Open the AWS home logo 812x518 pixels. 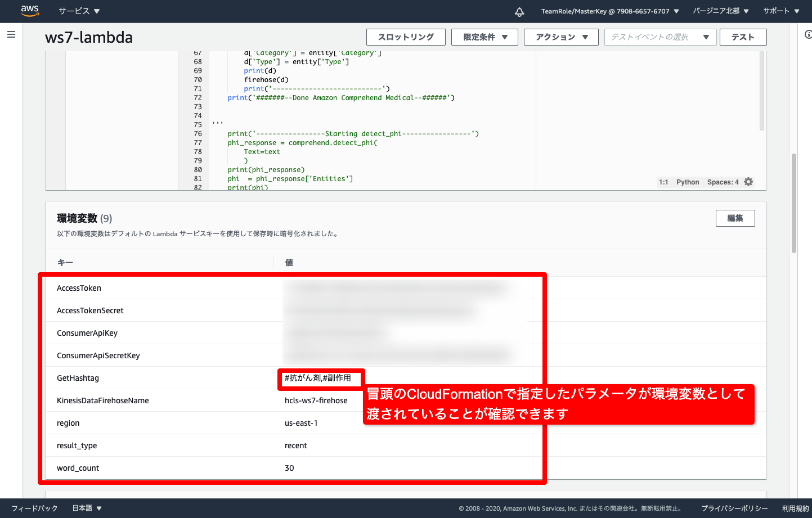(x=30, y=11)
